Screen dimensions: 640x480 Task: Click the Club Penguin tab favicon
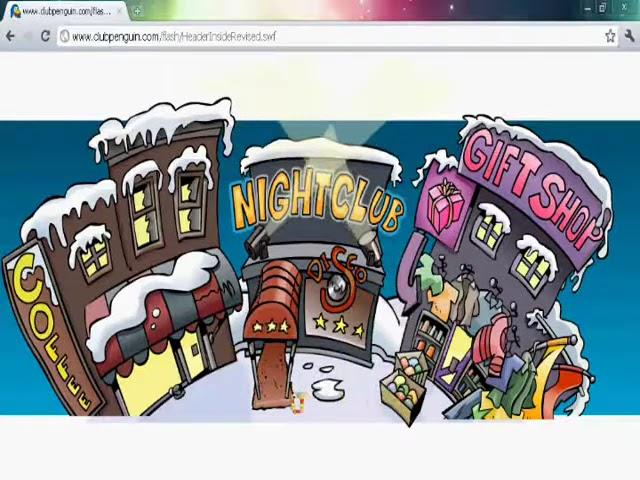(15, 11)
